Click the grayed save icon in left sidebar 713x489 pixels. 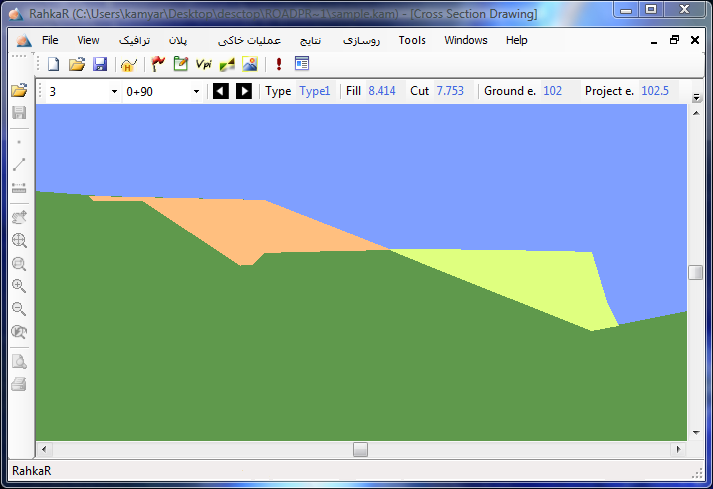(19, 112)
